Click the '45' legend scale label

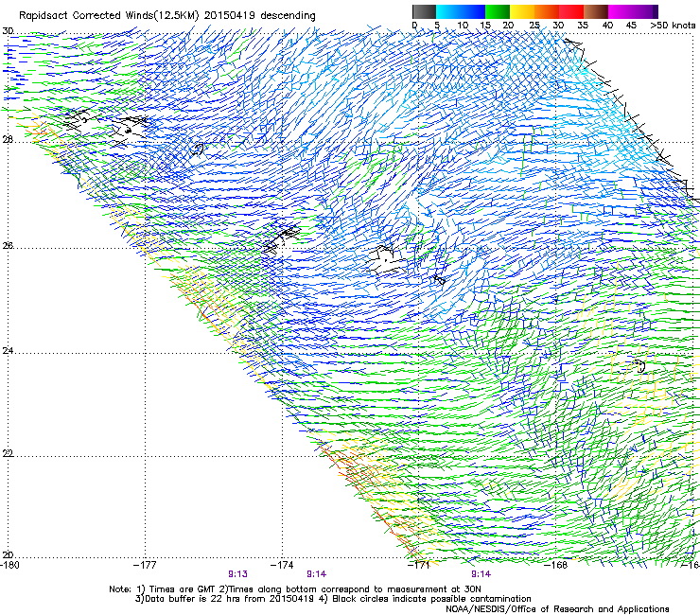631,25
